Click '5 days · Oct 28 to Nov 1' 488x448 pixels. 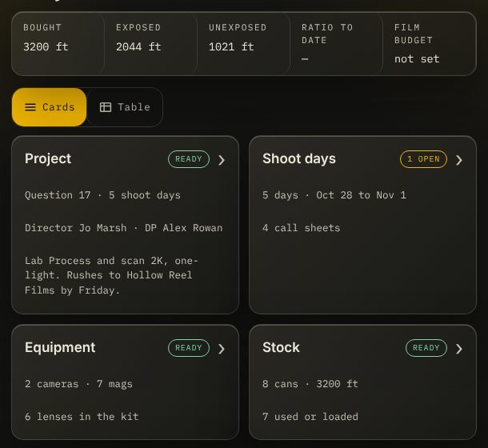(x=334, y=195)
